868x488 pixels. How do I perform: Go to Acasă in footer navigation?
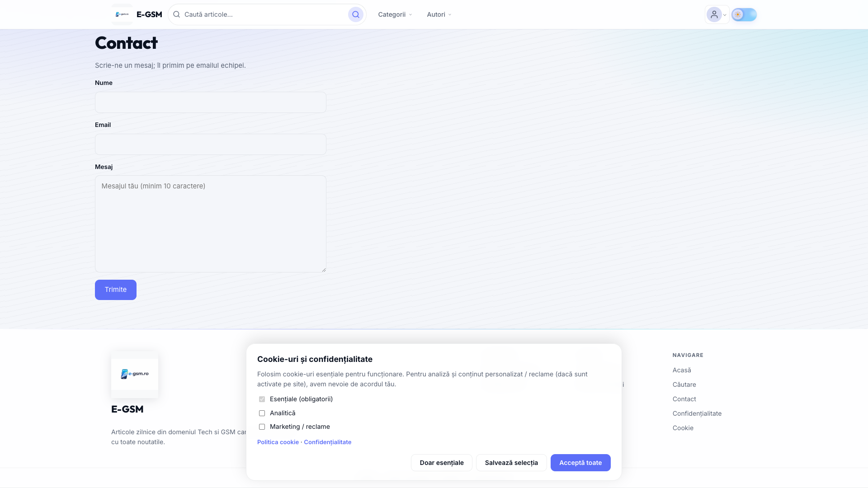682,370
